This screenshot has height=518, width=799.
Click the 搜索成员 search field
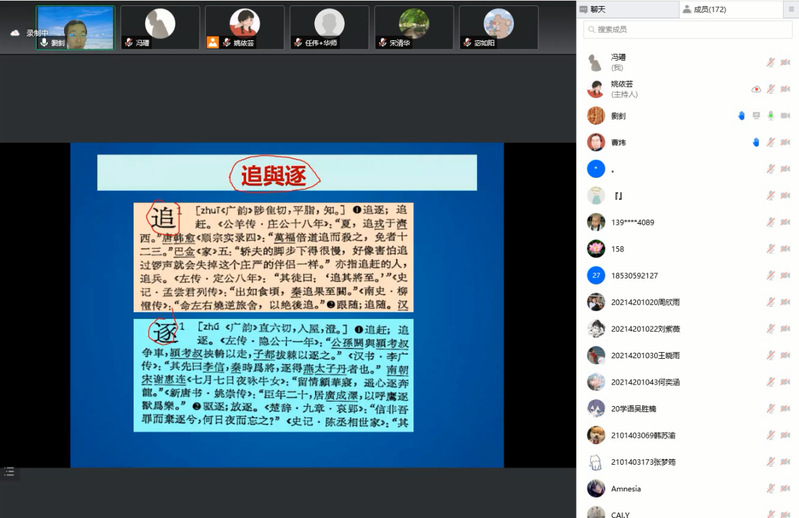tap(690, 30)
